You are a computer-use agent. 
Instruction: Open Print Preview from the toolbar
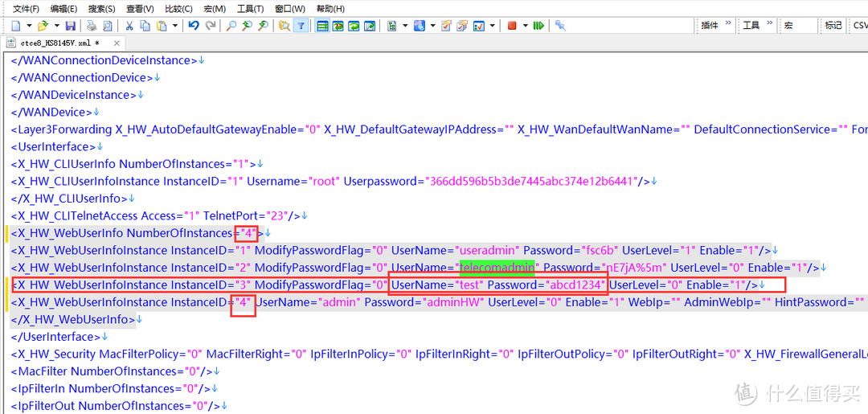click(x=108, y=26)
